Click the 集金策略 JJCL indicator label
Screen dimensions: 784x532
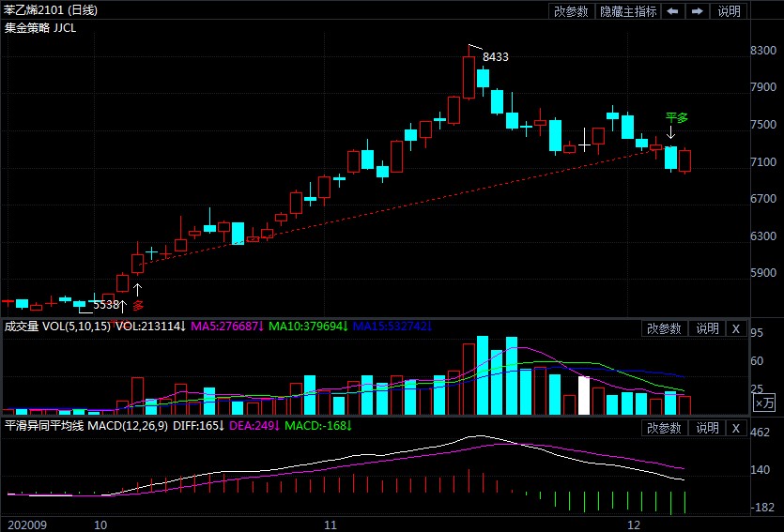pos(40,28)
